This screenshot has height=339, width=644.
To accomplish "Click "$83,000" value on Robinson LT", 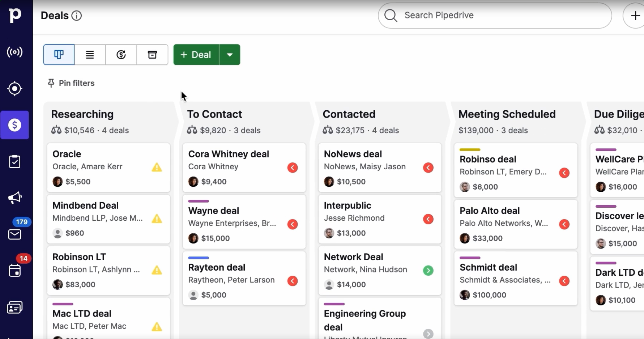I will (x=80, y=285).
